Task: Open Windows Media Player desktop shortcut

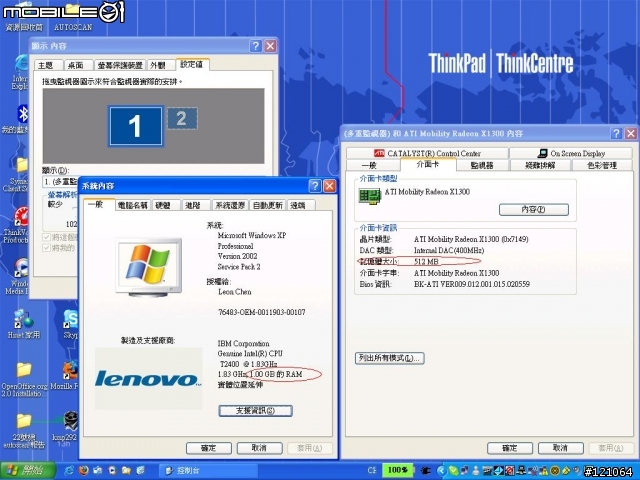Action: pos(22,268)
